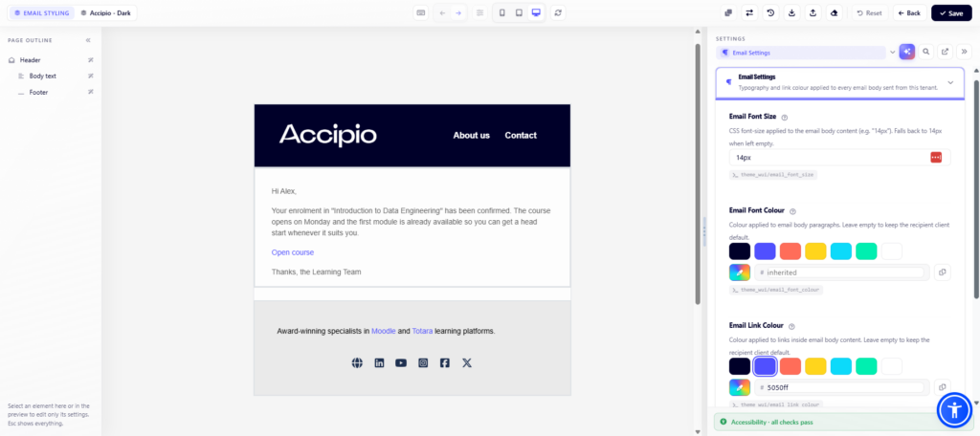The image size is (980, 436).
Task: Click the undo arrow in toolbar
Action: (442, 12)
